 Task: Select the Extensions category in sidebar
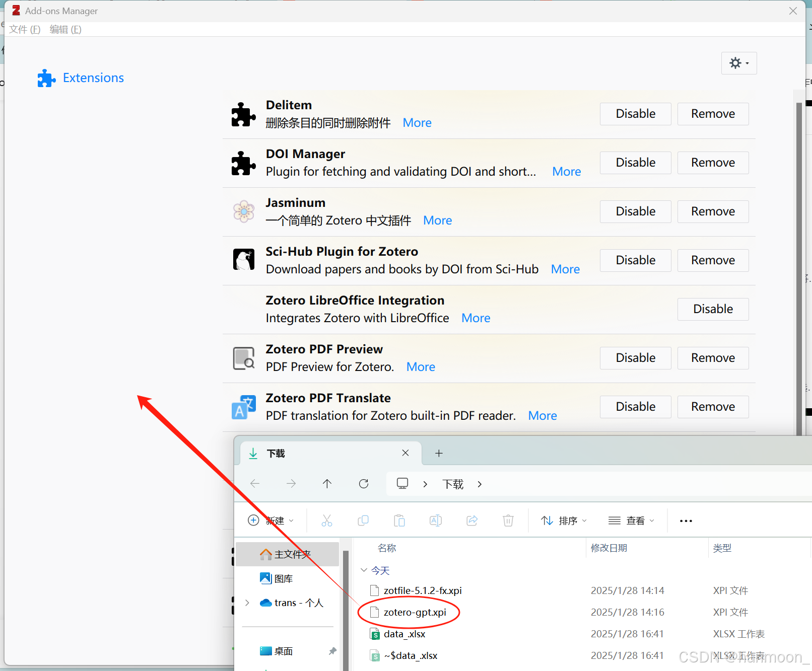(81, 78)
